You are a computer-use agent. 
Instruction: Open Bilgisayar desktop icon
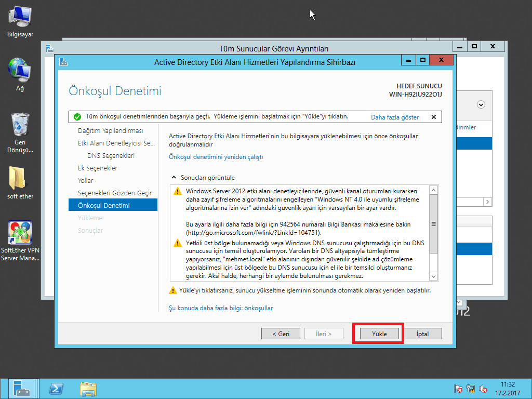coord(20,22)
